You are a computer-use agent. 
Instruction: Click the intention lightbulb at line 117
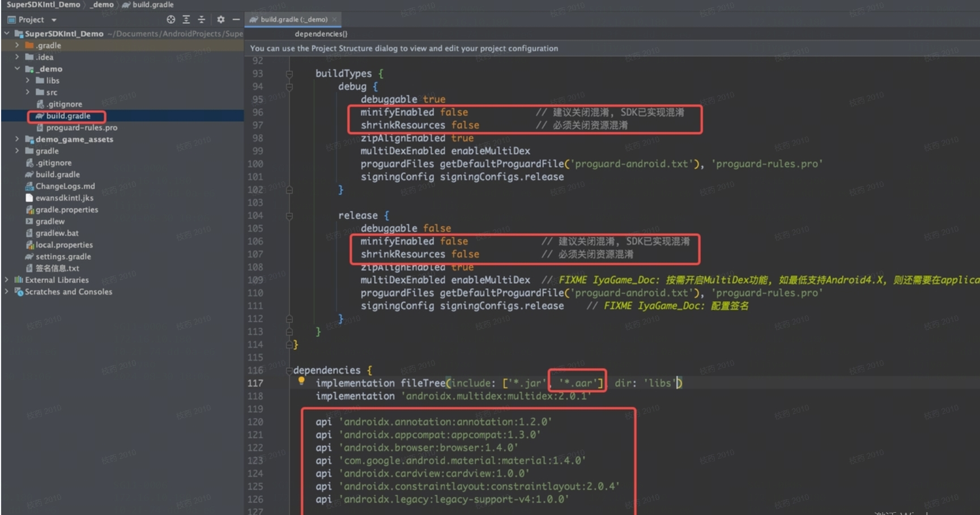301,381
